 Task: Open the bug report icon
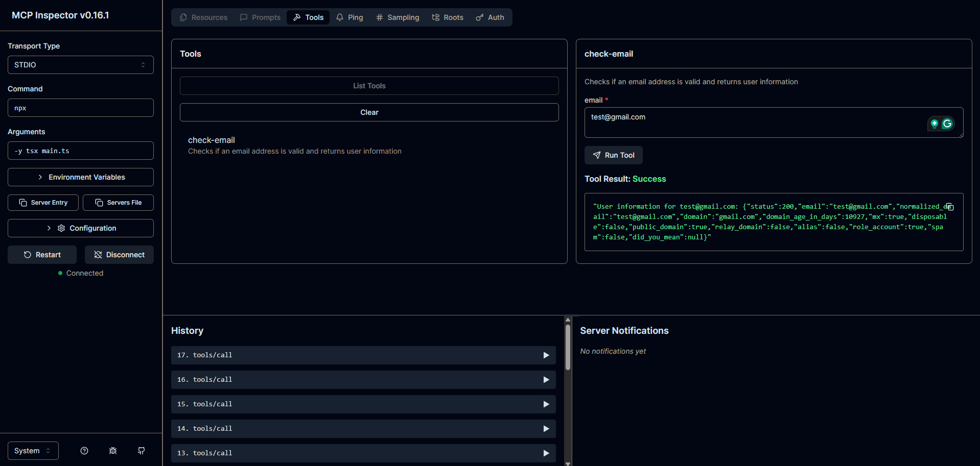[x=113, y=451]
